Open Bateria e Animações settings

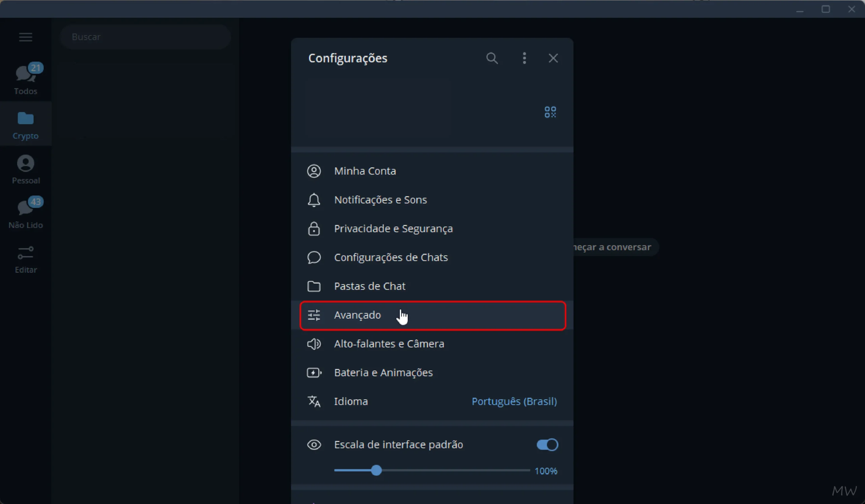432,372
